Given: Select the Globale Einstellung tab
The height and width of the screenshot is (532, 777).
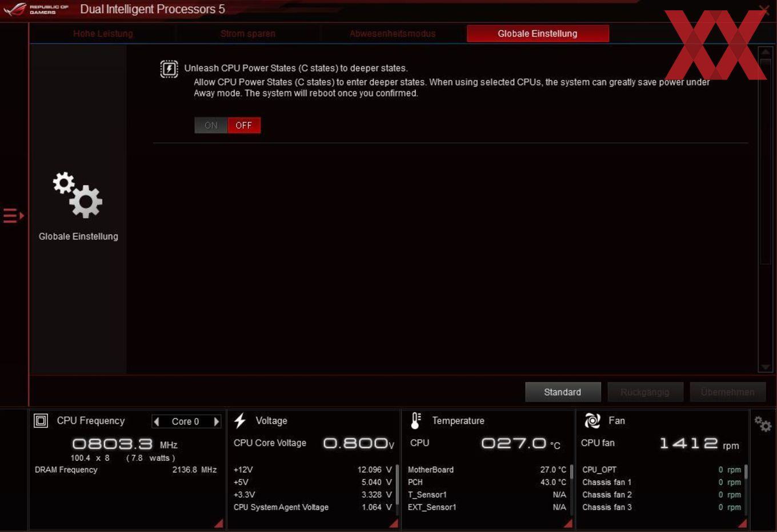Looking at the screenshot, I should pos(538,34).
